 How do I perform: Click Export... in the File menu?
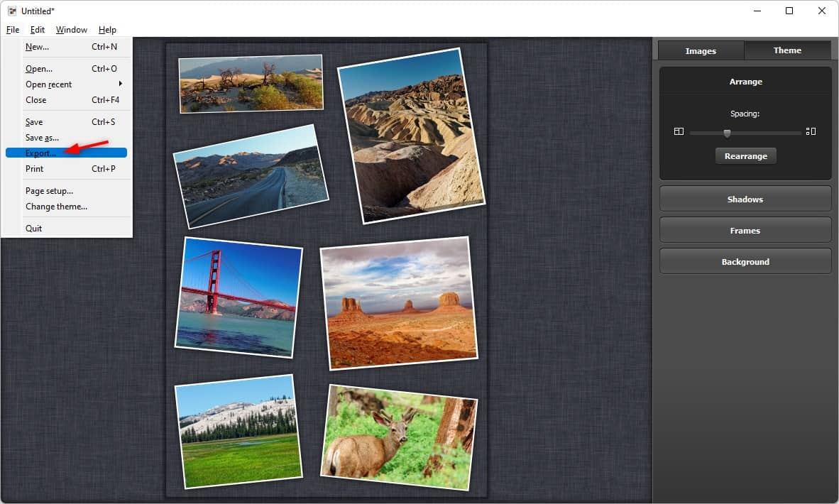pos(66,153)
